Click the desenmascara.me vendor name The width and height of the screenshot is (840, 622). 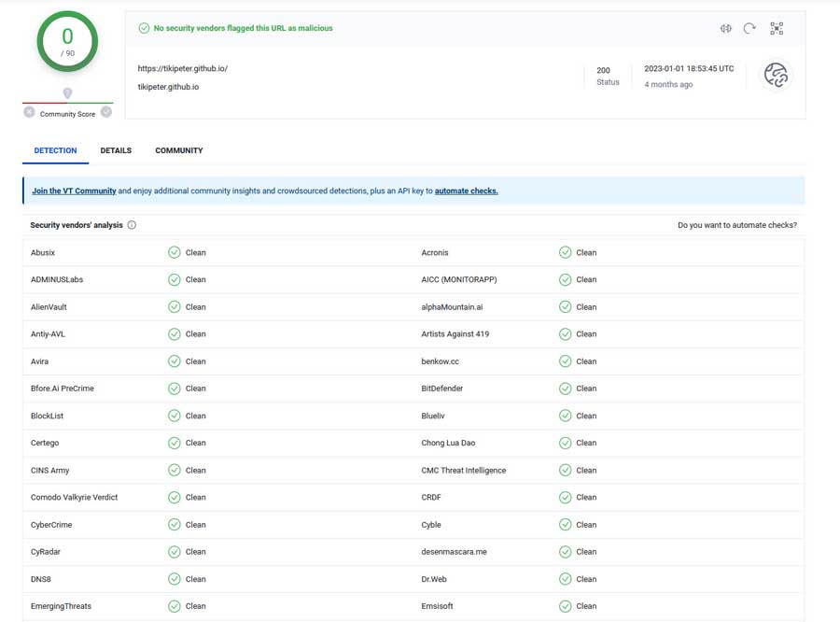tap(454, 552)
